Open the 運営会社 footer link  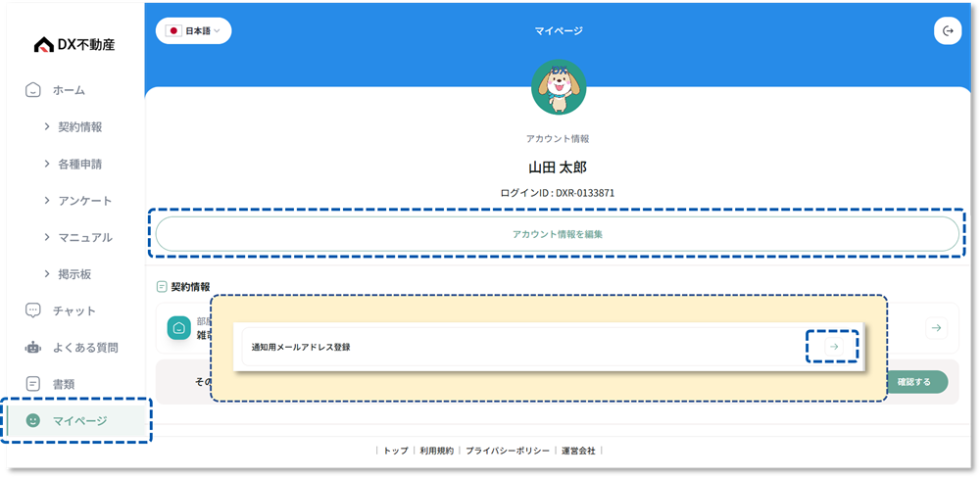tap(579, 451)
